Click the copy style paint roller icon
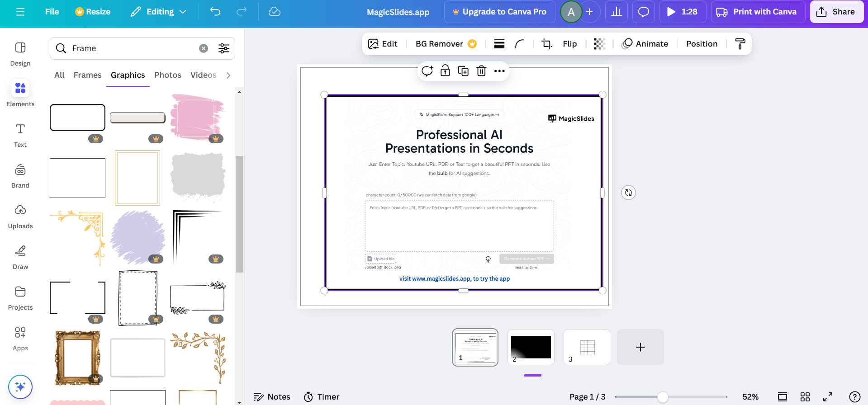This screenshot has height=405, width=868. (740, 44)
